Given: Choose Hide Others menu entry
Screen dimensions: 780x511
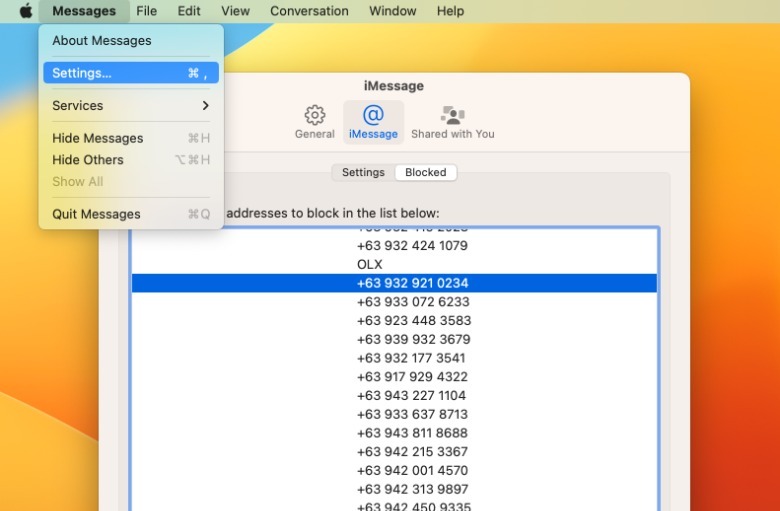Looking at the screenshot, I should pos(88,160).
